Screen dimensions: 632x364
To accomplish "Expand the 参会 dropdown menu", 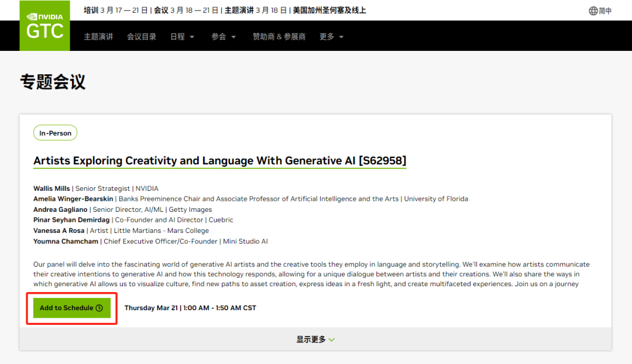I will coord(224,37).
